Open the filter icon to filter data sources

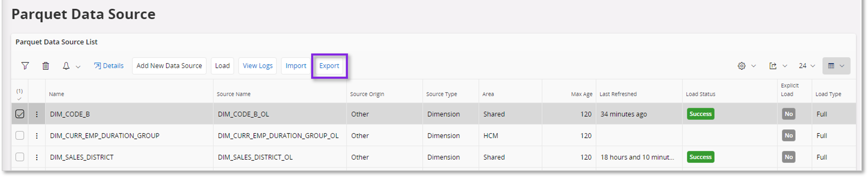coord(25,66)
